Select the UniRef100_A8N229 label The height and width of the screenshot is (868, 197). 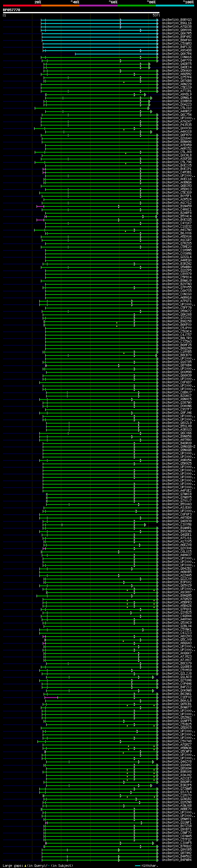pyautogui.click(x=177, y=84)
